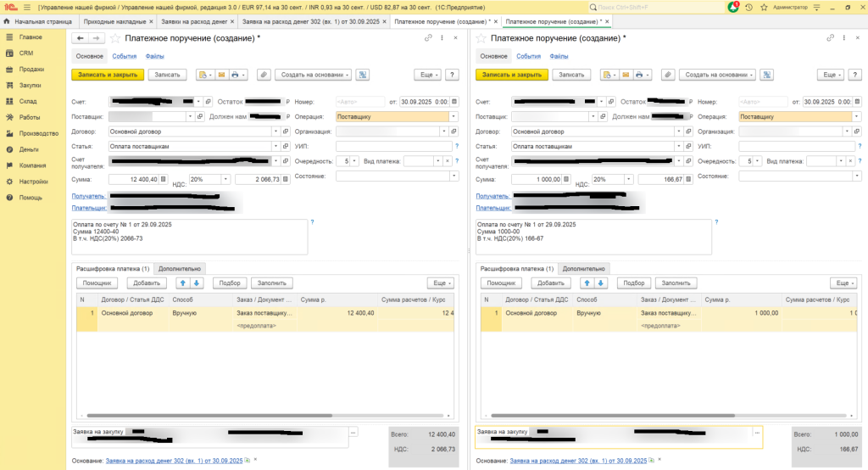Viewport: 868px width, 470px height.
Task: Open Заявка на расход денег link in left form
Action: [172, 461]
